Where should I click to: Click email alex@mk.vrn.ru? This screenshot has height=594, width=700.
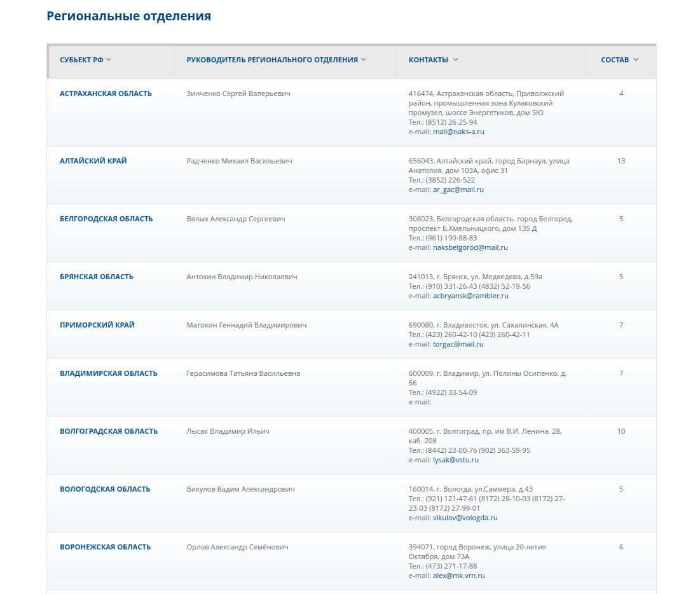(459, 576)
